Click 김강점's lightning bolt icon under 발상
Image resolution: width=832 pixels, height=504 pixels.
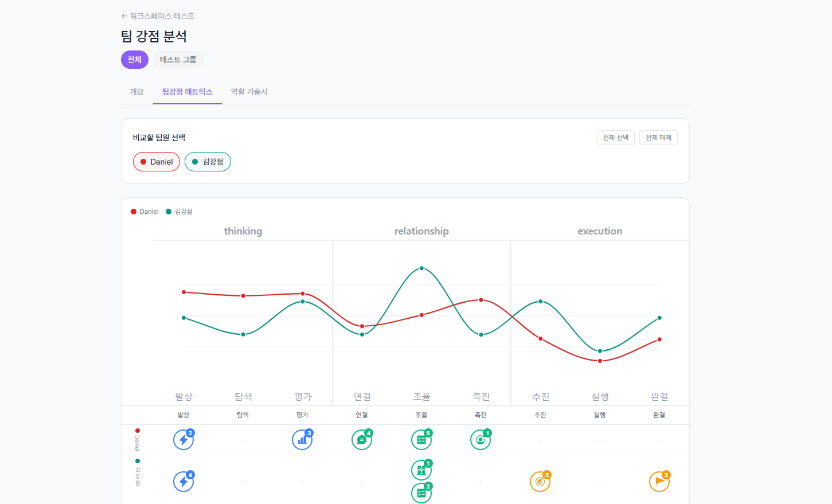[x=183, y=481]
